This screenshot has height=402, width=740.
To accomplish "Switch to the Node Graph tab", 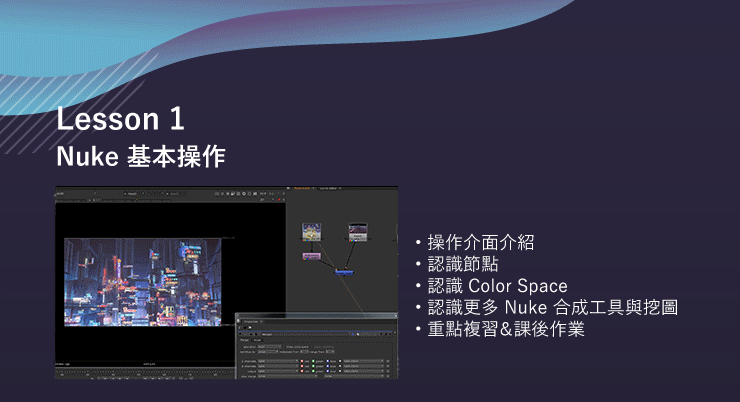I will pyautogui.click(x=303, y=188).
